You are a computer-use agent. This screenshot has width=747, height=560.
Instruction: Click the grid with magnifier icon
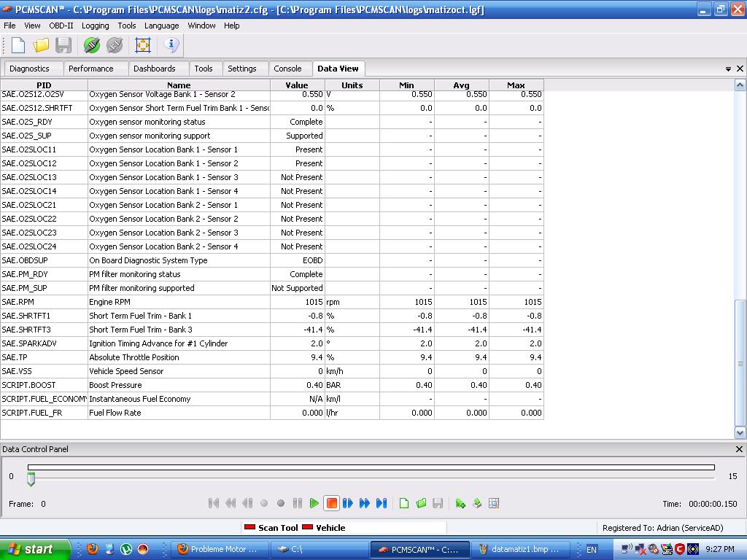(x=494, y=503)
